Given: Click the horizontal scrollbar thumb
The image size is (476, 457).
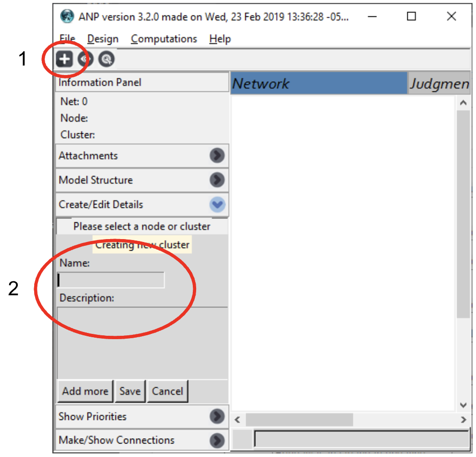Looking at the screenshot, I should 300,420.
